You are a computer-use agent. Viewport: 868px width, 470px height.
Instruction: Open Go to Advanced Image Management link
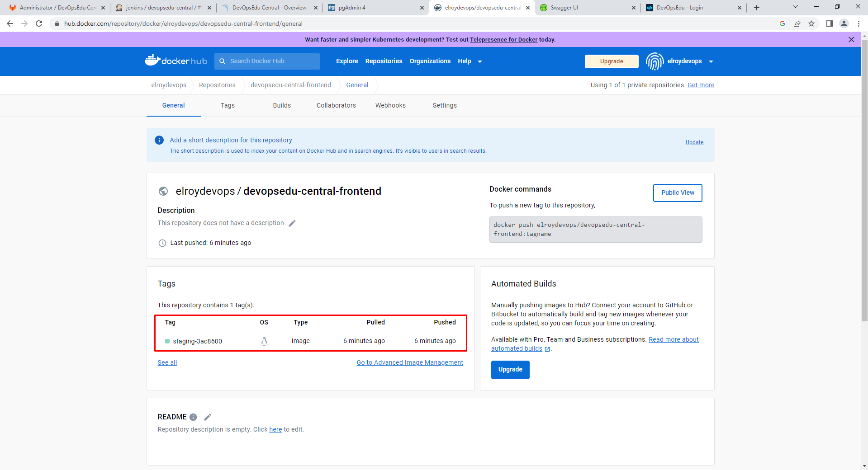(x=410, y=362)
